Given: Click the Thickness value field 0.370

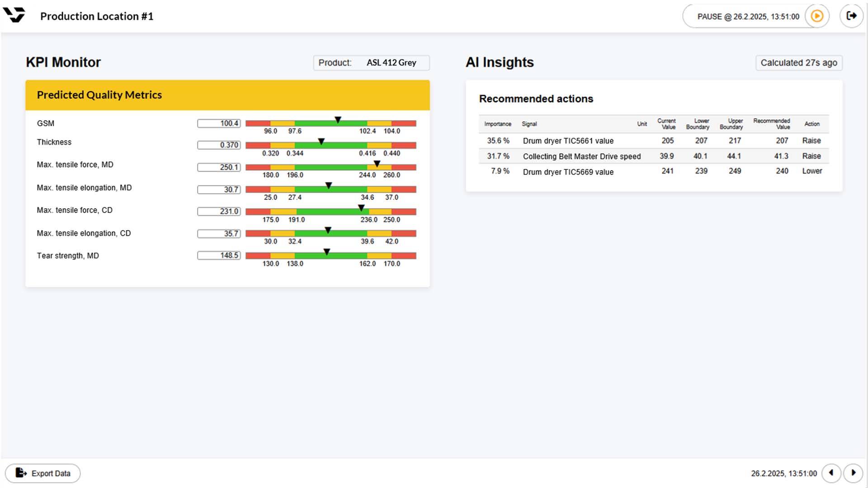Looking at the screenshot, I should pos(219,145).
